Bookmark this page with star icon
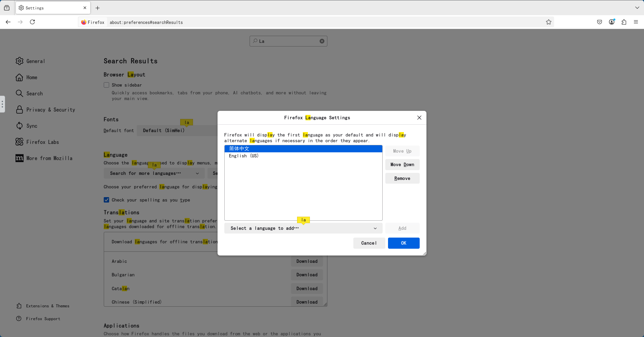644x337 pixels. pyautogui.click(x=549, y=22)
